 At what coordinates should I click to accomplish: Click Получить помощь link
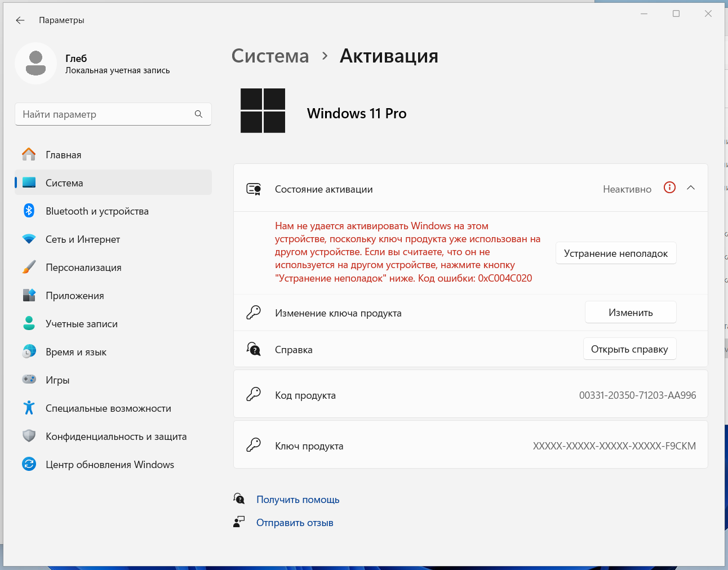coord(298,500)
